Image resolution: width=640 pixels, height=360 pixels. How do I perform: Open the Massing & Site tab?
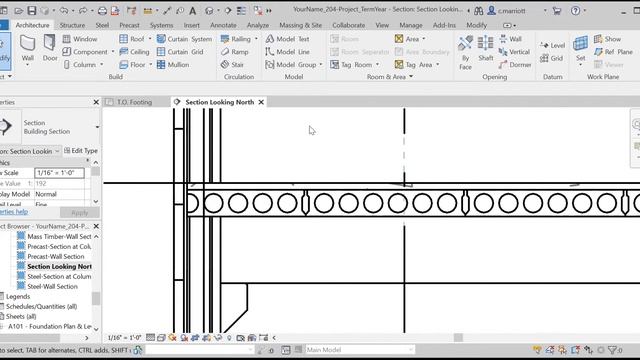tap(300, 25)
